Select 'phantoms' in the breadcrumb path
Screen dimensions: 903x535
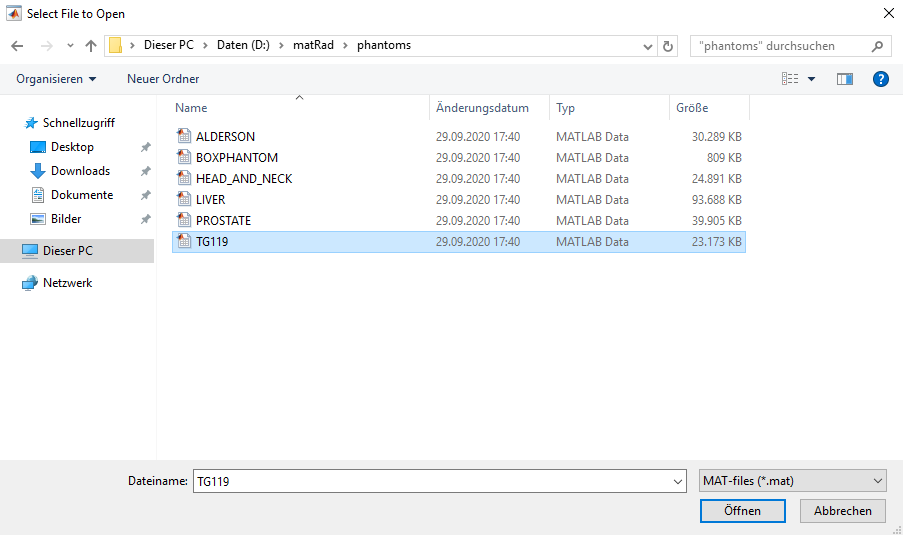point(384,45)
